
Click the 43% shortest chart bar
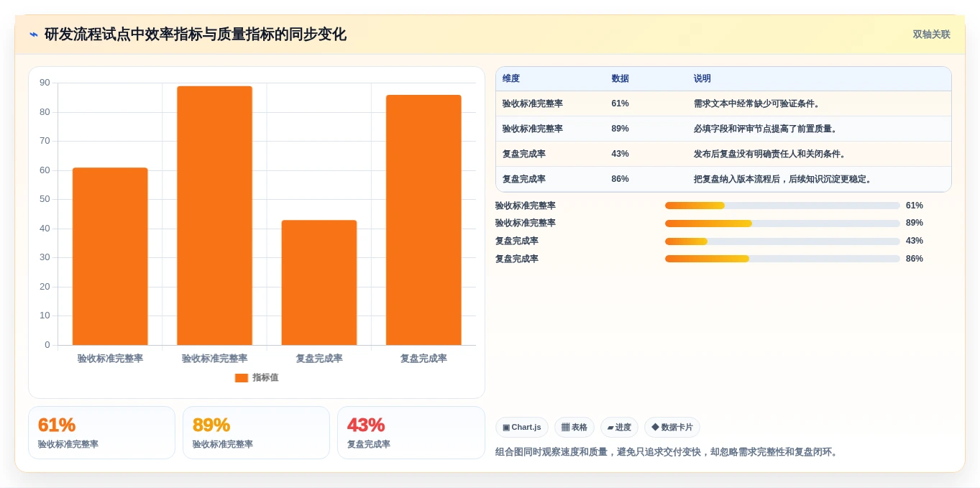point(319,282)
